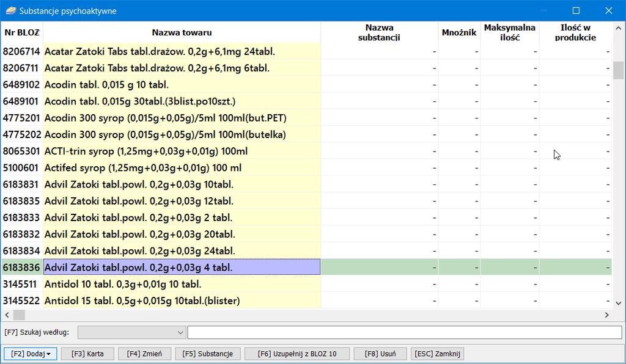Viewport: 626px width, 364px height.
Task: Click the vertical scrollbar down arrow
Action: [619, 303]
